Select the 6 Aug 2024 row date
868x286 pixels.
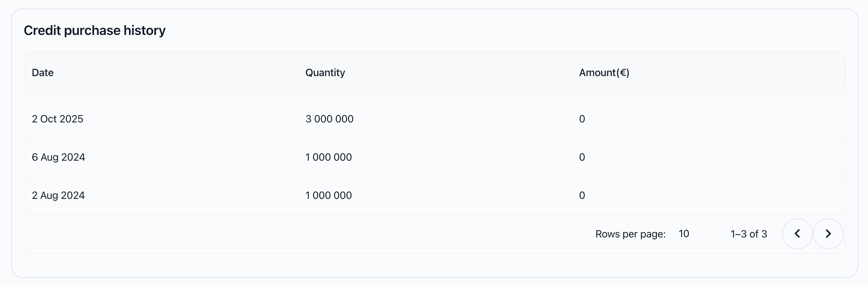[58, 157]
